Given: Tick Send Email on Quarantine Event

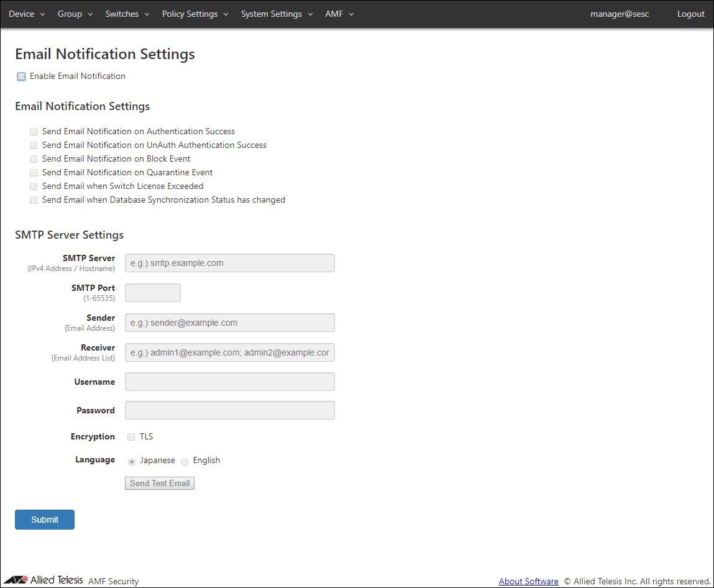Looking at the screenshot, I should click(x=34, y=173).
